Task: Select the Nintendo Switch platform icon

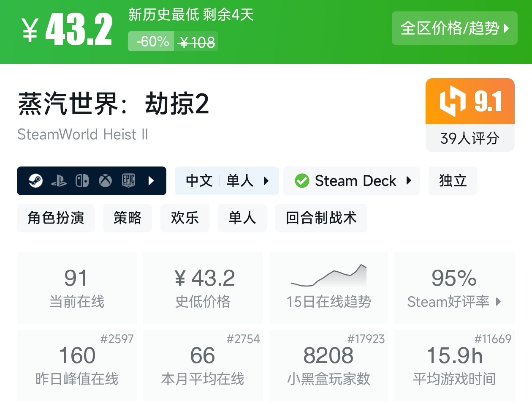Action: pyautogui.click(x=82, y=181)
